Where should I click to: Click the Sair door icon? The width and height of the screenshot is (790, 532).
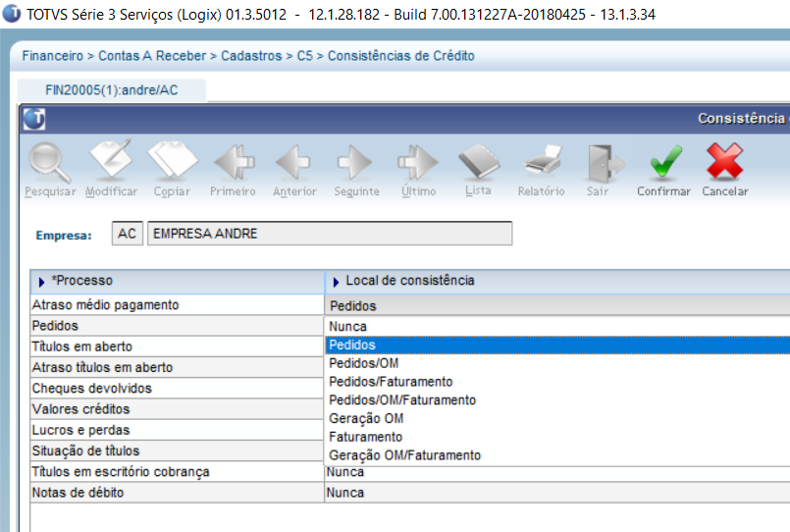coord(606,163)
